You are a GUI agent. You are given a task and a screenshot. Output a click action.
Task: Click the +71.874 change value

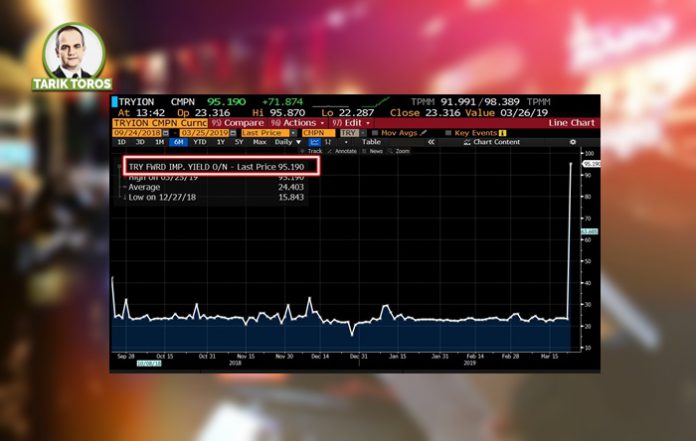(282, 102)
